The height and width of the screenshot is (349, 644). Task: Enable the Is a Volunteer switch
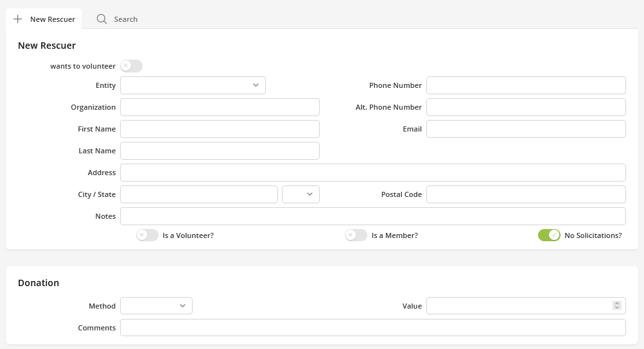click(x=147, y=235)
